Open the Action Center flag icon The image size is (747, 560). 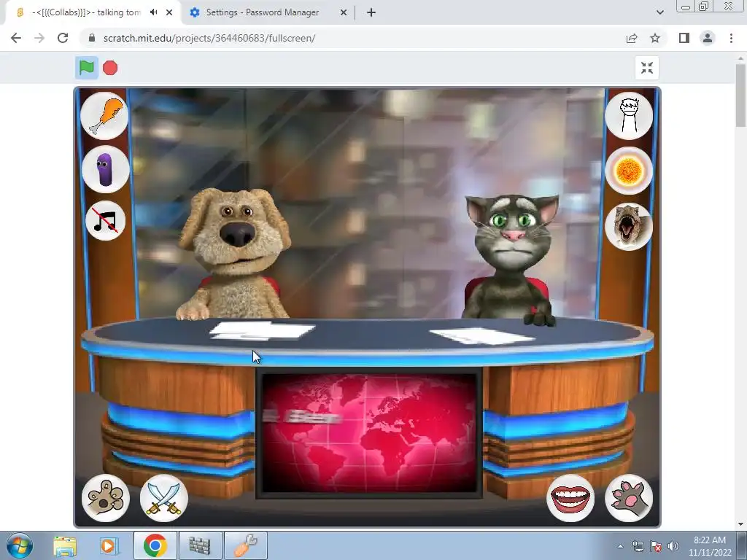(x=656, y=546)
